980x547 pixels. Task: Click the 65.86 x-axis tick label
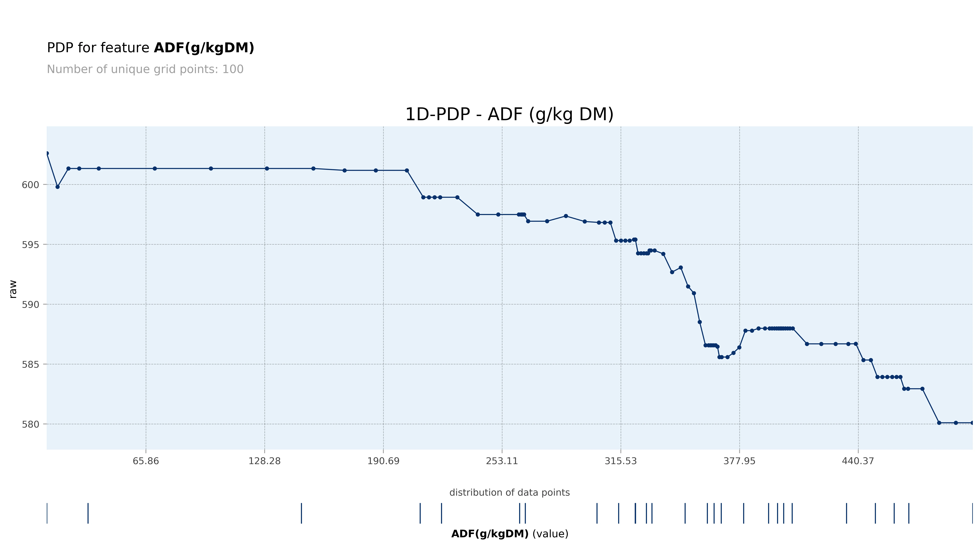[x=146, y=461]
